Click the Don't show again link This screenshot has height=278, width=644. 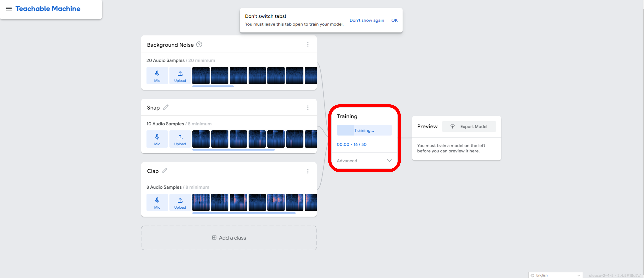coord(366,20)
